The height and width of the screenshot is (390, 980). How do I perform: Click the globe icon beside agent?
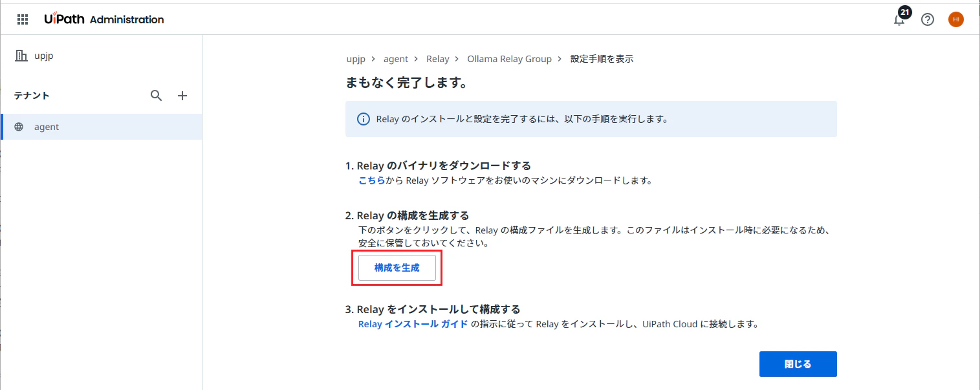19,127
